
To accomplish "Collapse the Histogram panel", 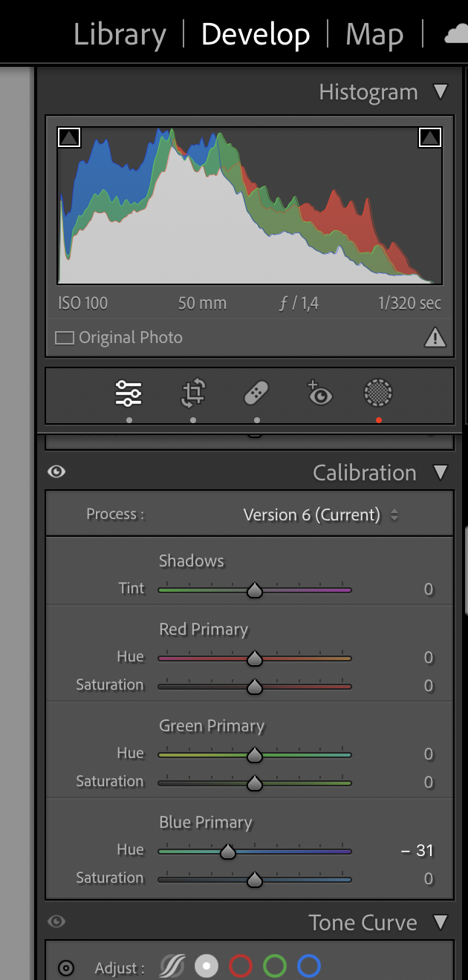I will pos(441,92).
